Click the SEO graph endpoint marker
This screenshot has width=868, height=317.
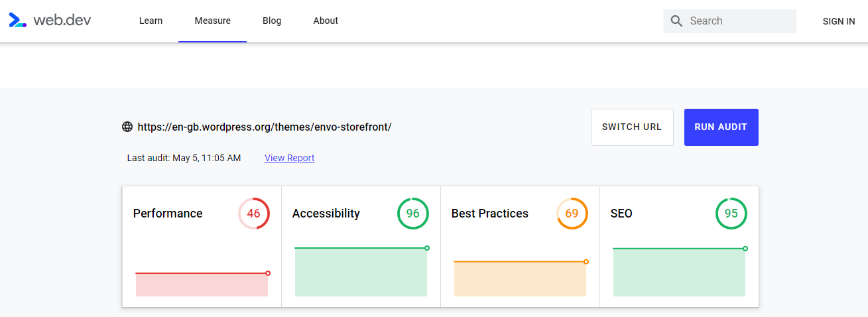(745, 249)
